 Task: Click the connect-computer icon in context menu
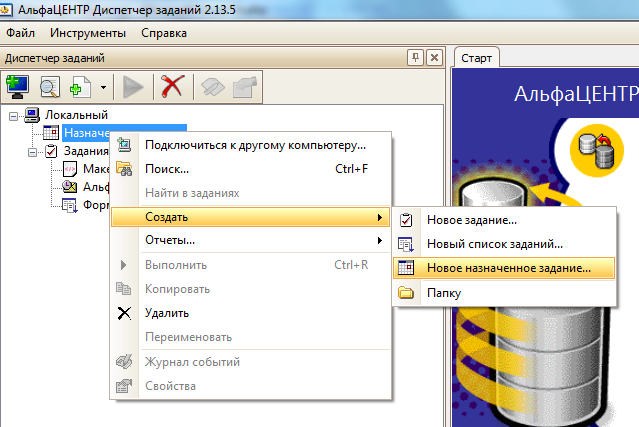click(124, 145)
